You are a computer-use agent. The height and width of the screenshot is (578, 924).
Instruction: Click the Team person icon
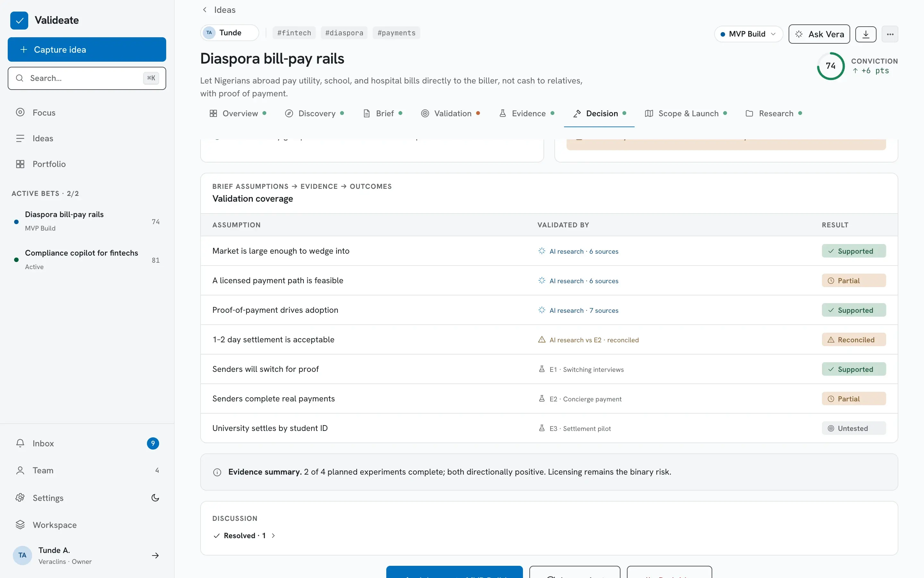20,470
